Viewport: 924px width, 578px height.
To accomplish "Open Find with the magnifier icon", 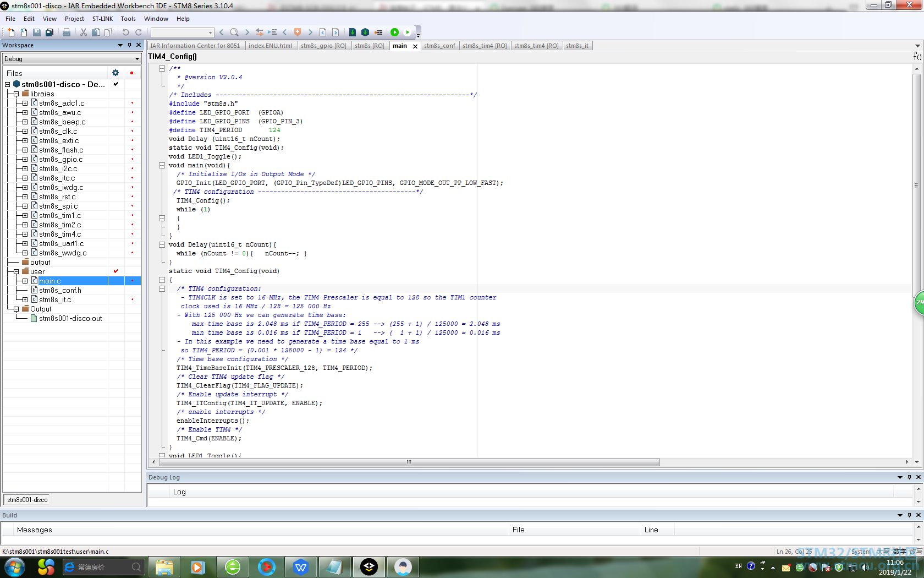I will coord(234,32).
